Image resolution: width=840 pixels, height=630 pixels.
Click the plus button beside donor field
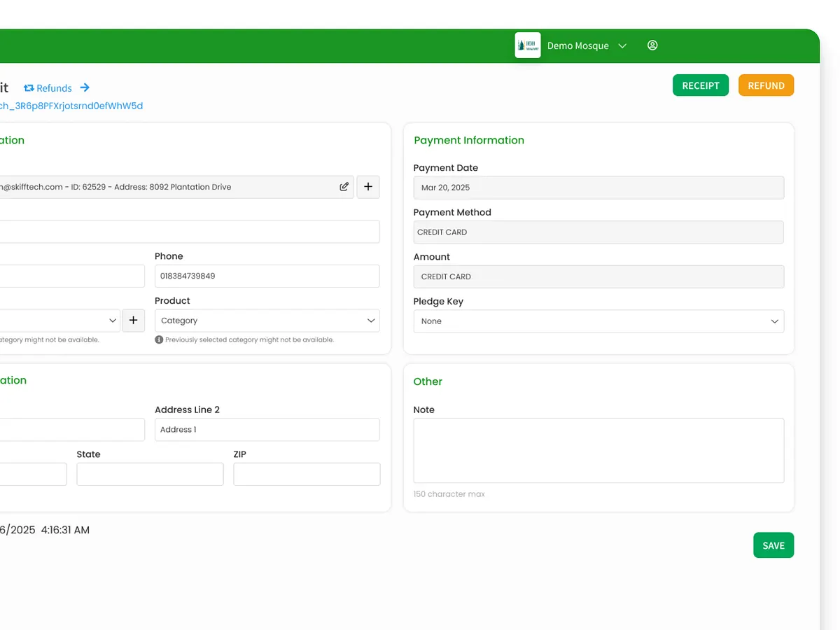point(368,187)
